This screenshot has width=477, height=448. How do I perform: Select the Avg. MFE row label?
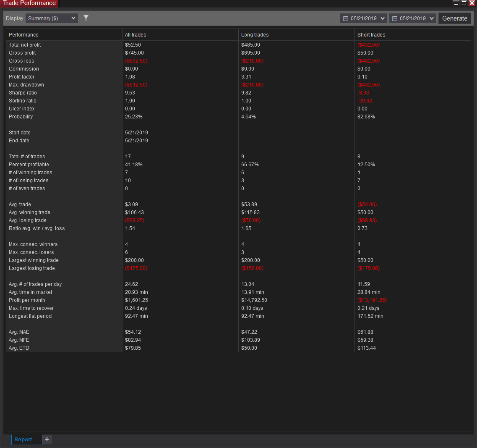(19, 340)
